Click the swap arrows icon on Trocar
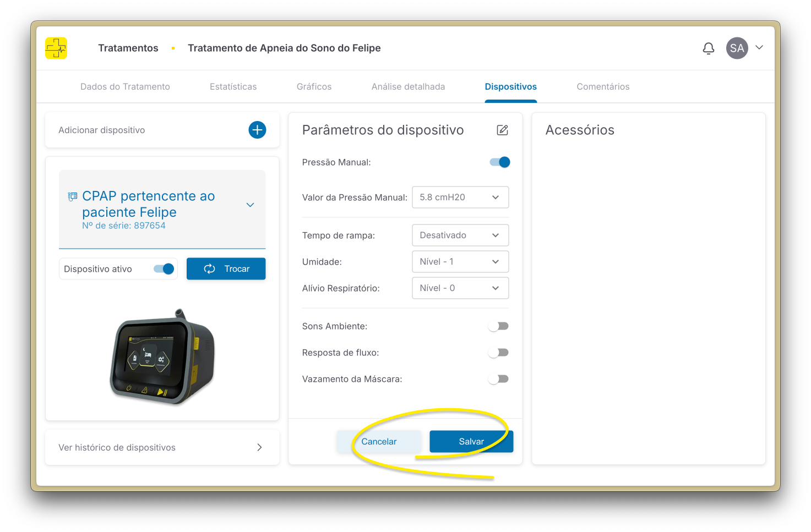 (x=209, y=268)
